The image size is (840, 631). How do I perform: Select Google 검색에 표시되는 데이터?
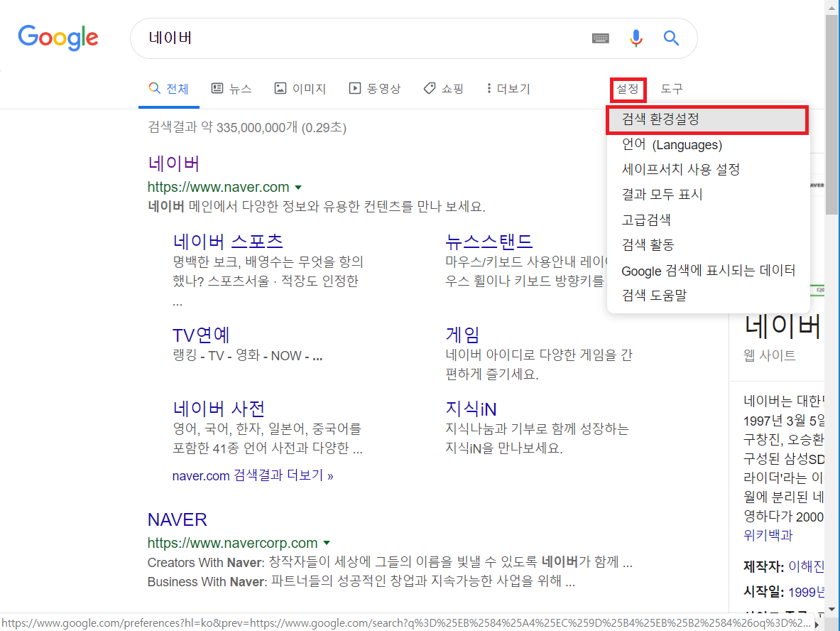[x=707, y=271]
